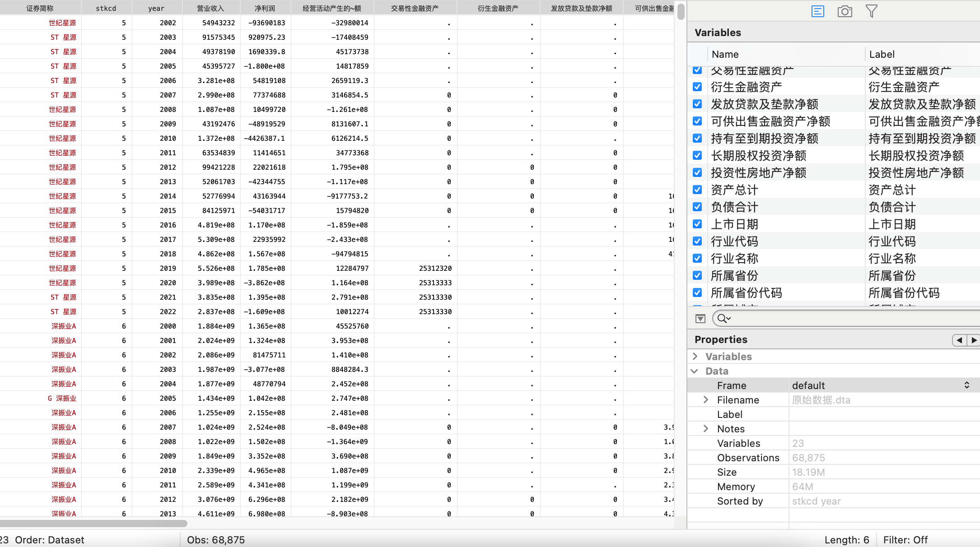This screenshot has height=547, width=980.
Task: Open the Frame default dropdown
Action: 966,385
